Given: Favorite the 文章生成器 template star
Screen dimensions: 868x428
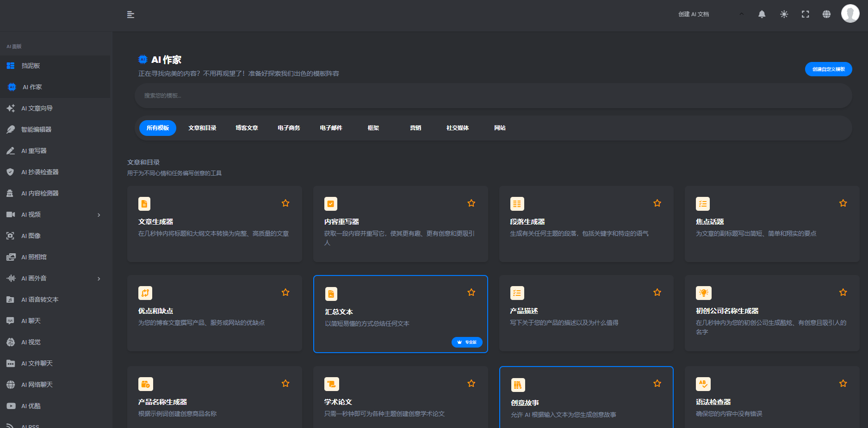Looking at the screenshot, I should (285, 203).
